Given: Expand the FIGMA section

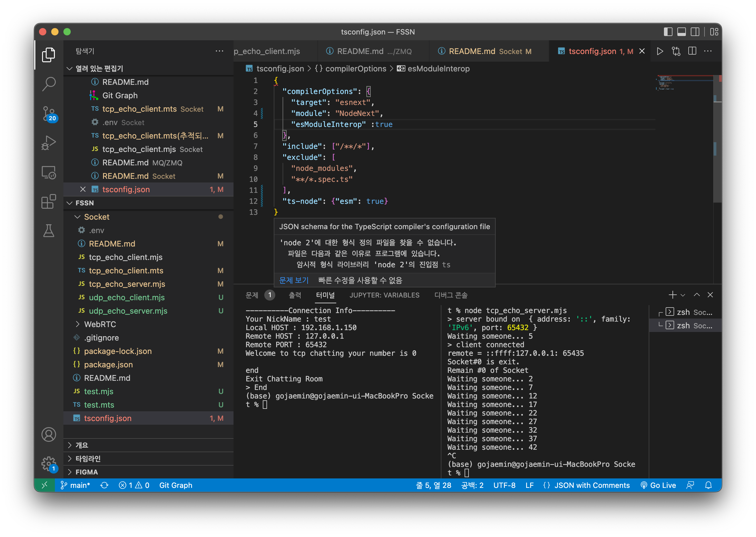Looking at the screenshot, I should pyautogui.click(x=149, y=472).
